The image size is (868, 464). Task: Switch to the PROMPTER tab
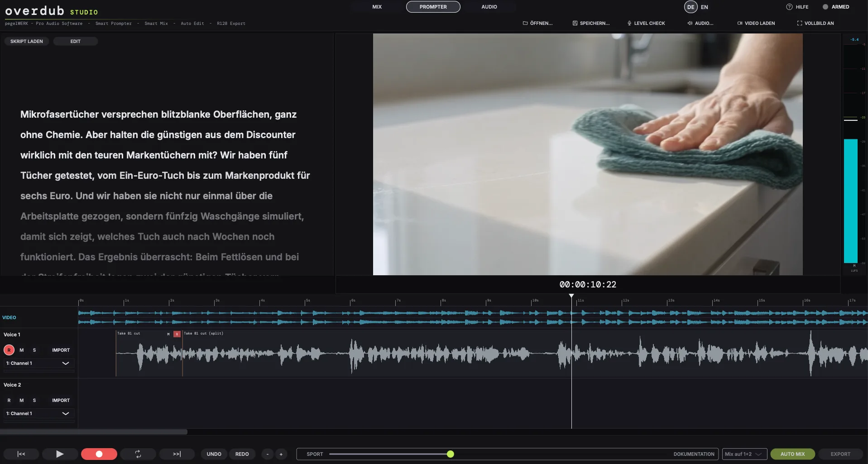[433, 7]
